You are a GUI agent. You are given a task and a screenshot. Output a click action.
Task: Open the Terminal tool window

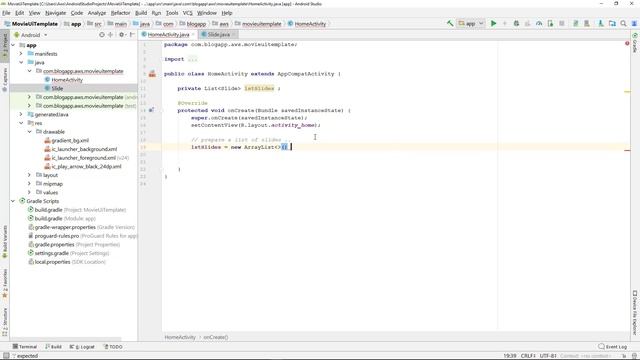(24, 347)
